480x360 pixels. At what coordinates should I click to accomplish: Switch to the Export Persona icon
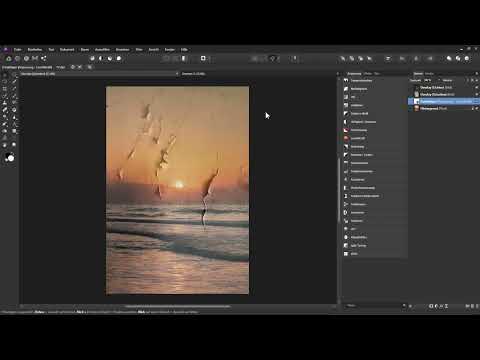pyautogui.click(x=44, y=58)
